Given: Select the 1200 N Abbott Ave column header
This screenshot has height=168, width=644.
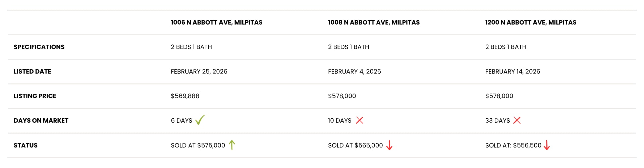Looking at the screenshot, I should (531, 23).
